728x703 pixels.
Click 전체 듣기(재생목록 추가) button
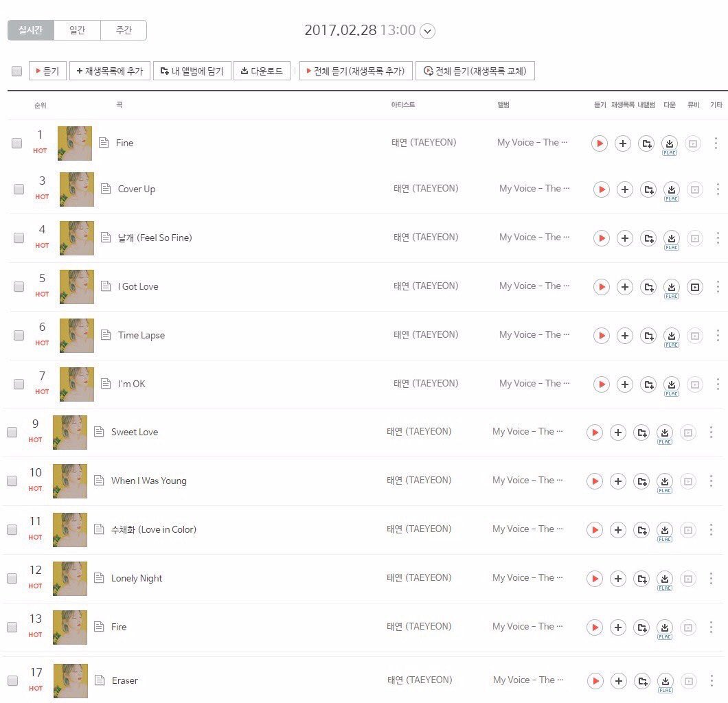pyautogui.click(x=356, y=71)
